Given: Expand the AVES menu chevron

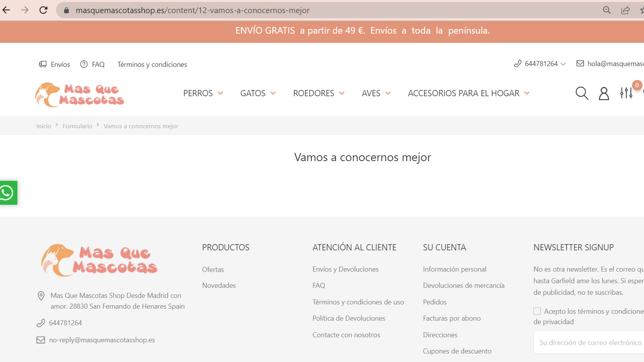Looking at the screenshot, I should [388, 93].
